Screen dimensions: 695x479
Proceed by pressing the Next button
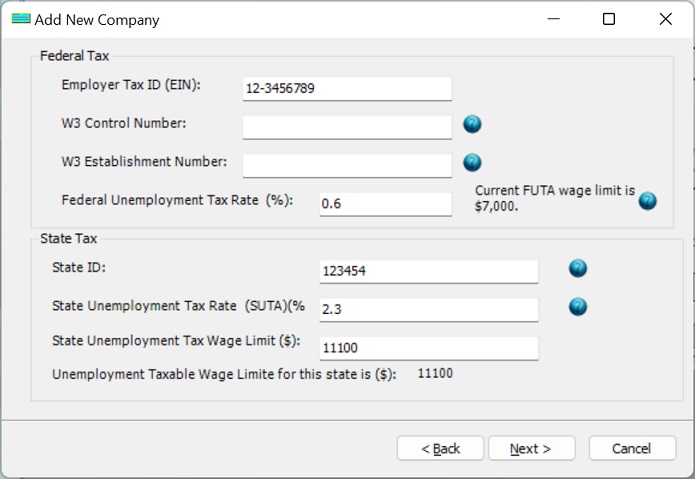click(532, 448)
